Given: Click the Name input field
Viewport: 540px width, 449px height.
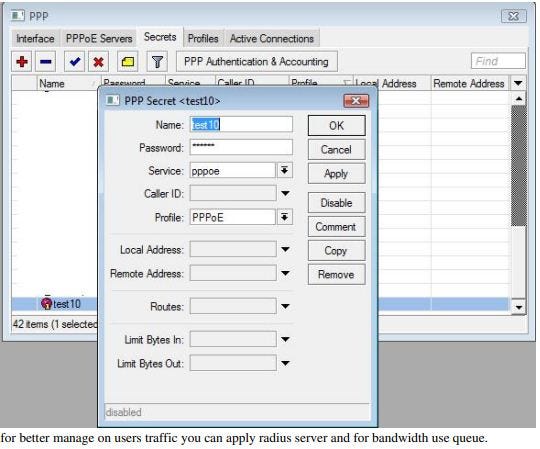Looking at the screenshot, I should click(241, 124).
